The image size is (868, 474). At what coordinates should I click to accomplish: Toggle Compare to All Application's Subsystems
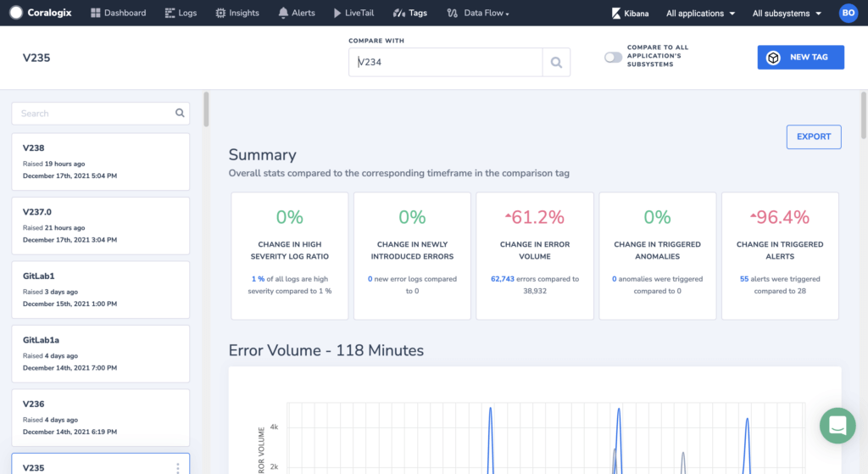613,57
